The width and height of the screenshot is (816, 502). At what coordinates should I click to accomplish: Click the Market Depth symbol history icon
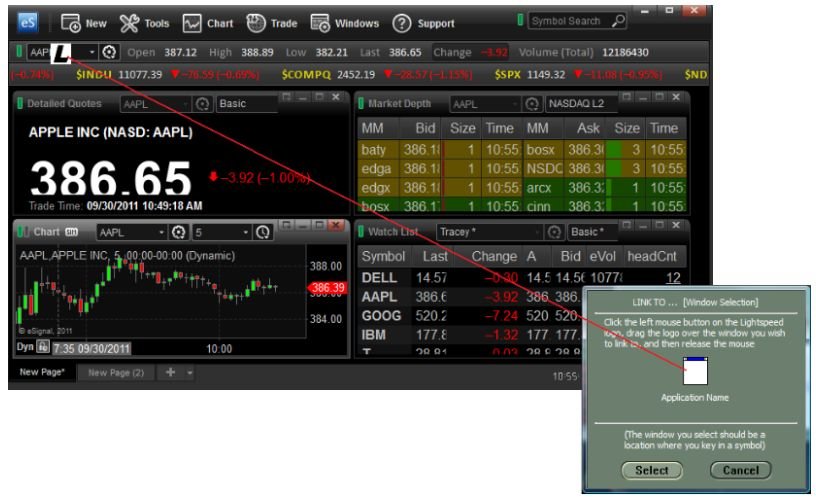coord(533,104)
